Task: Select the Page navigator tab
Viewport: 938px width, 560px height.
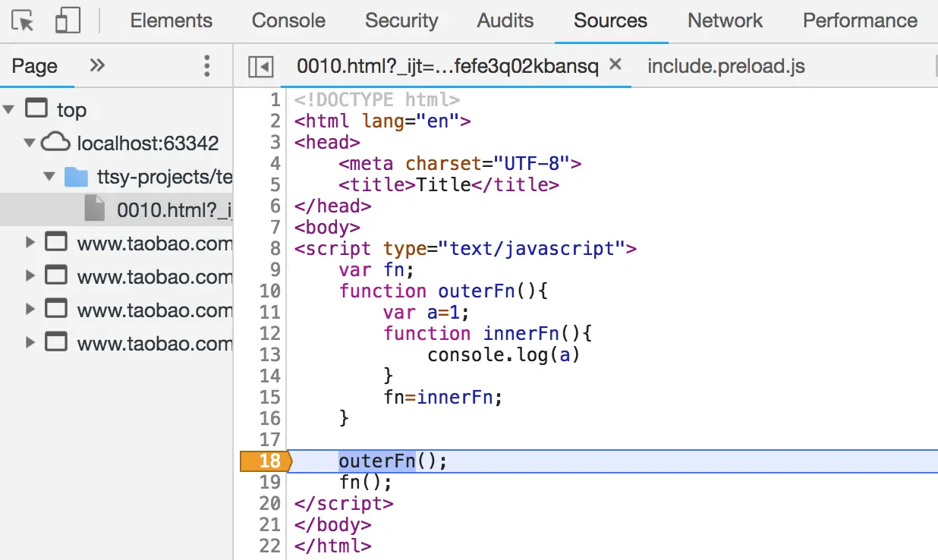Action: click(x=34, y=67)
